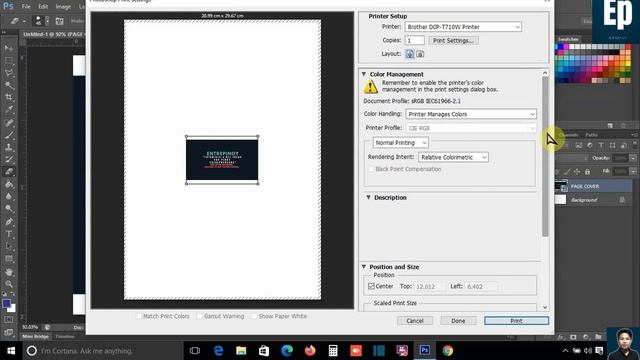Select portrait layout orientation

[409, 54]
